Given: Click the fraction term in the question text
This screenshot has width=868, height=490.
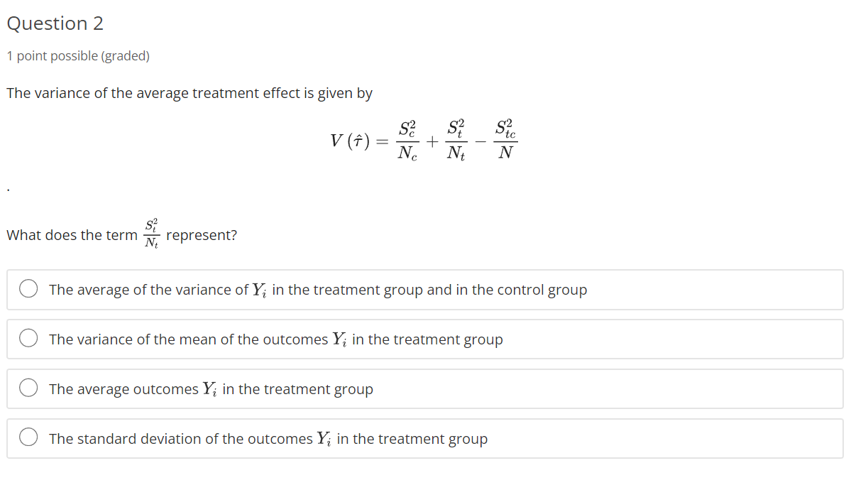Looking at the screenshot, I should pyautogui.click(x=151, y=233).
